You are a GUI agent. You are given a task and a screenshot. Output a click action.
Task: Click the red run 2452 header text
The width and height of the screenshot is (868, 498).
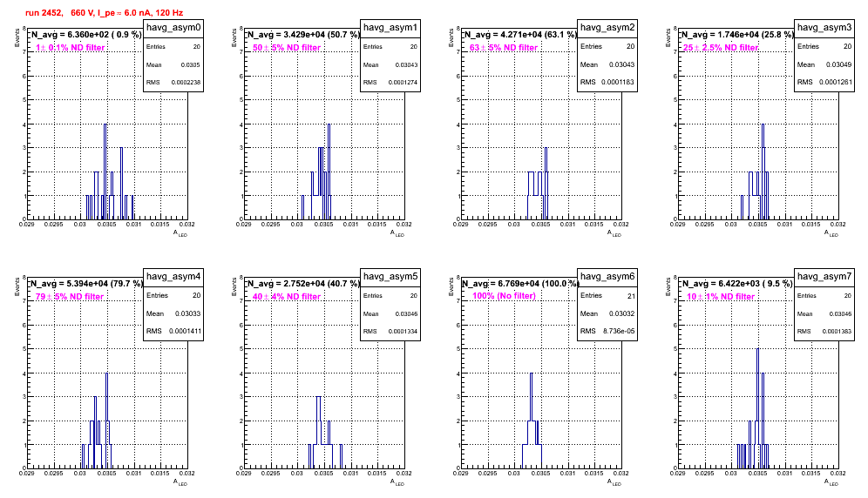click(x=104, y=13)
